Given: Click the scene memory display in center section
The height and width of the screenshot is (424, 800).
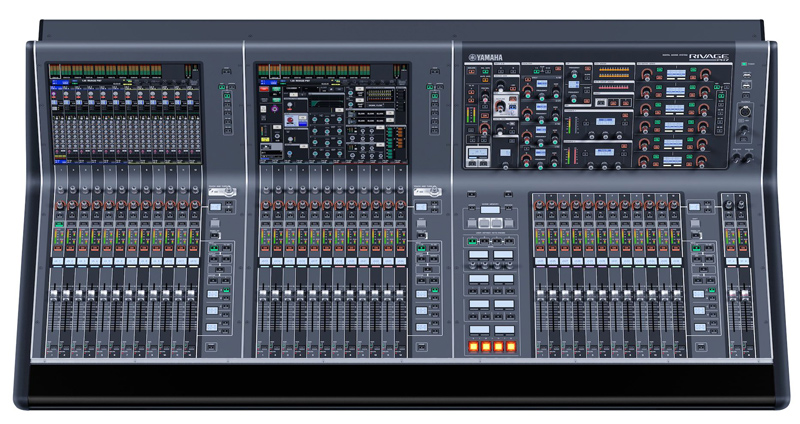Looking at the screenshot, I should (x=490, y=210).
